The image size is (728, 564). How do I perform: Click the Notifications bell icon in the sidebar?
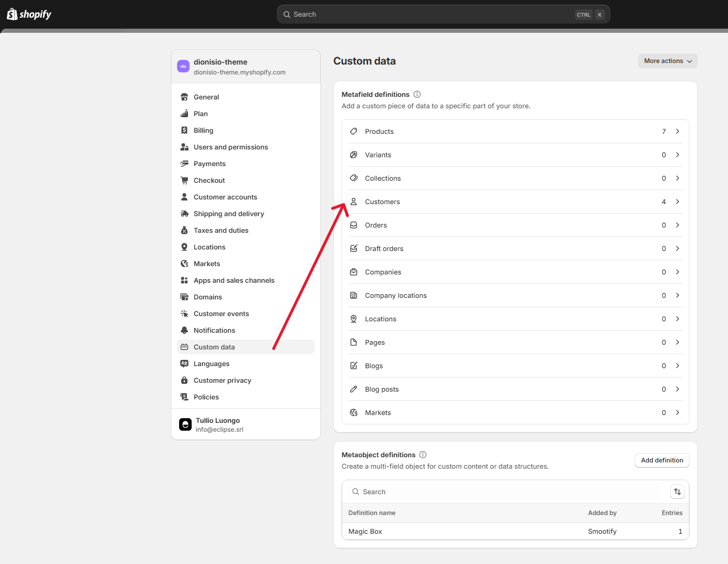(x=184, y=330)
